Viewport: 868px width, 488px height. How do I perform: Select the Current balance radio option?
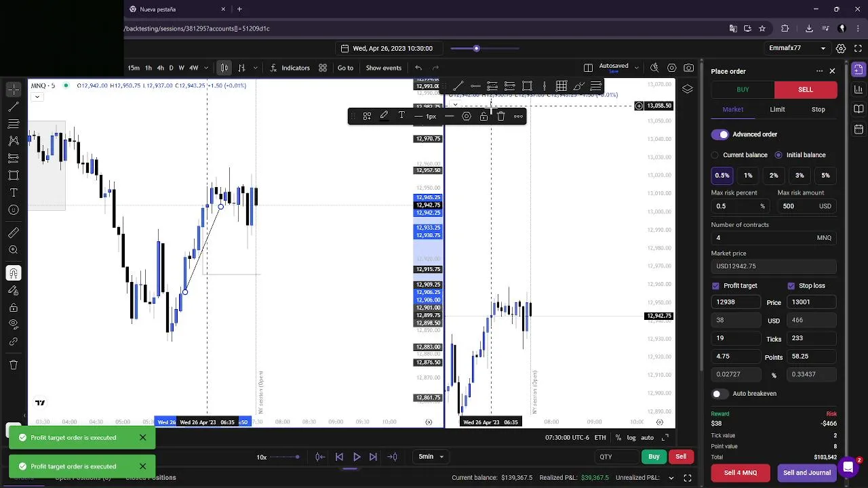coord(715,155)
